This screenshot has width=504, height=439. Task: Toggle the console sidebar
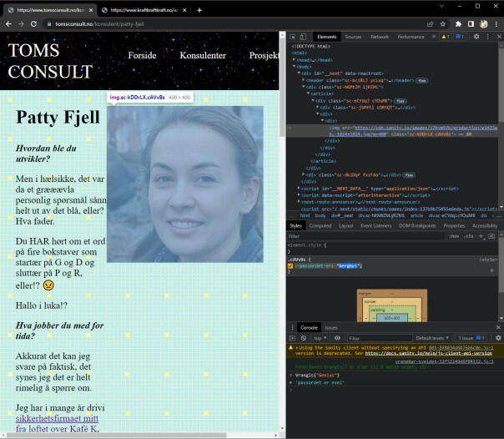tap(292, 338)
